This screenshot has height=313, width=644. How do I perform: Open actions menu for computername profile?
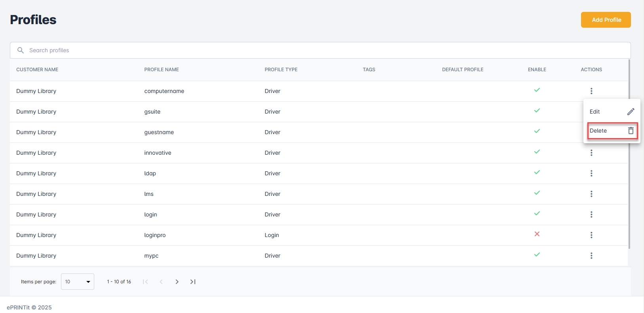click(591, 91)
